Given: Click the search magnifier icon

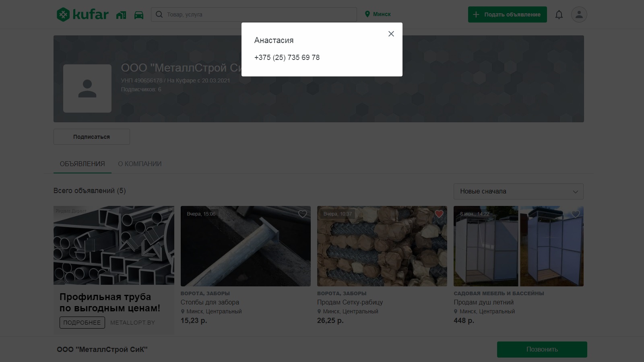Looking at the screenshot, I should (x=159, y=14).
